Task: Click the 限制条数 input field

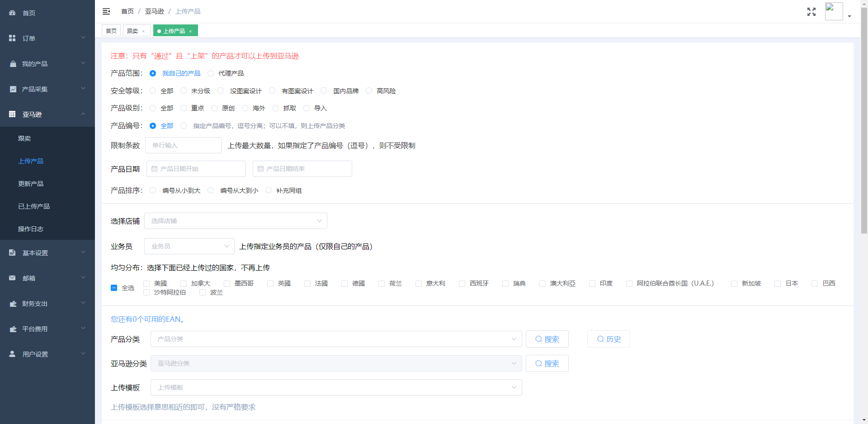Action: 184,145
